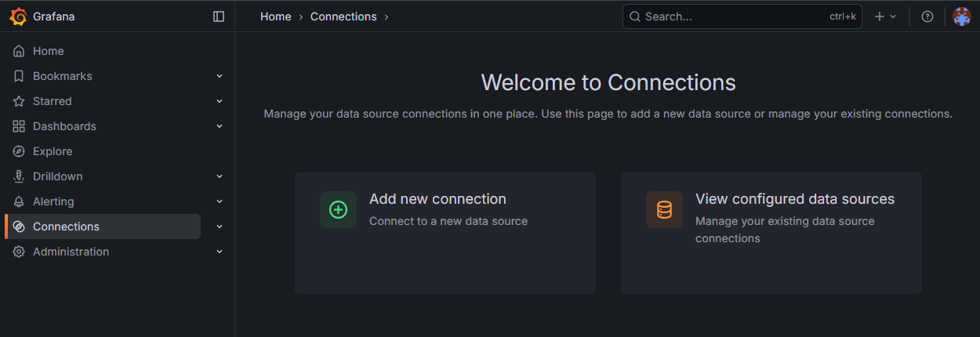Click the Home house icon in sidebar

pos(19,51)
